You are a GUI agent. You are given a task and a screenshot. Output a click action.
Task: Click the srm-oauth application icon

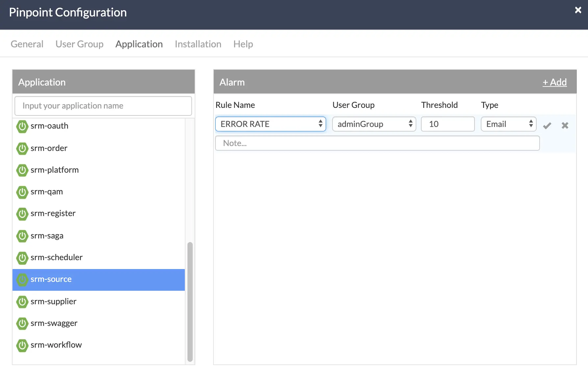point(22,126)
